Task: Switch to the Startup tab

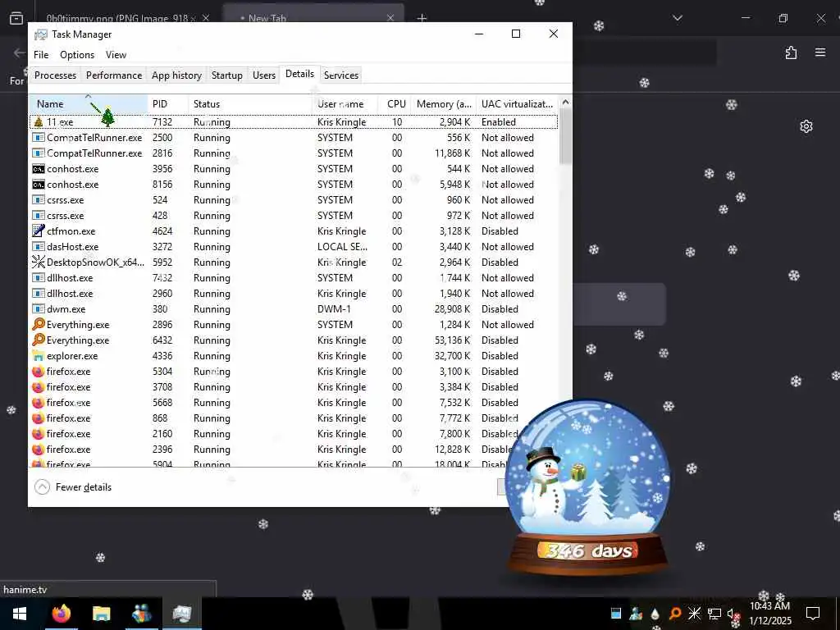Action: (226, 75)
